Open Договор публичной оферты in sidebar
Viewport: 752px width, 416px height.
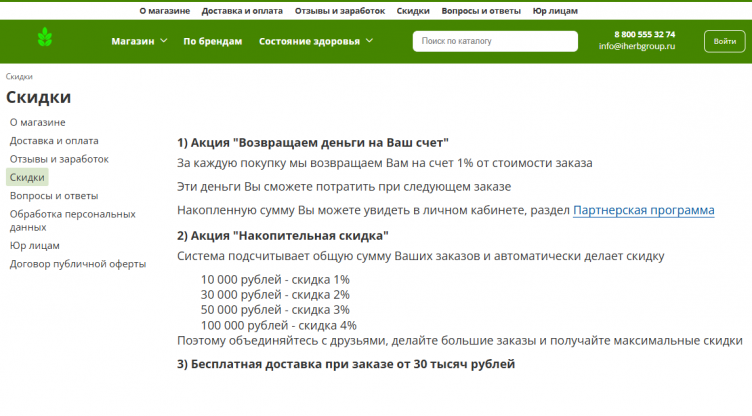78,264
